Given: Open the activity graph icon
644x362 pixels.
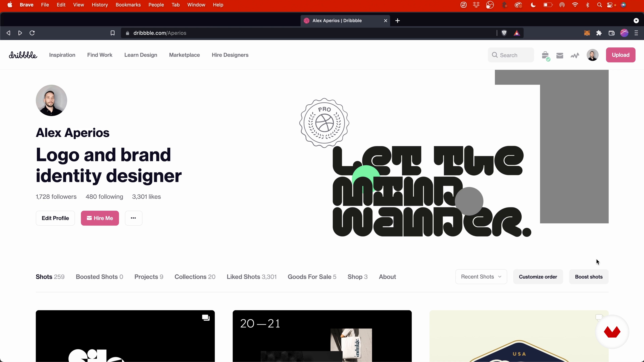Looking at the screenshot, I should point(575,55).
